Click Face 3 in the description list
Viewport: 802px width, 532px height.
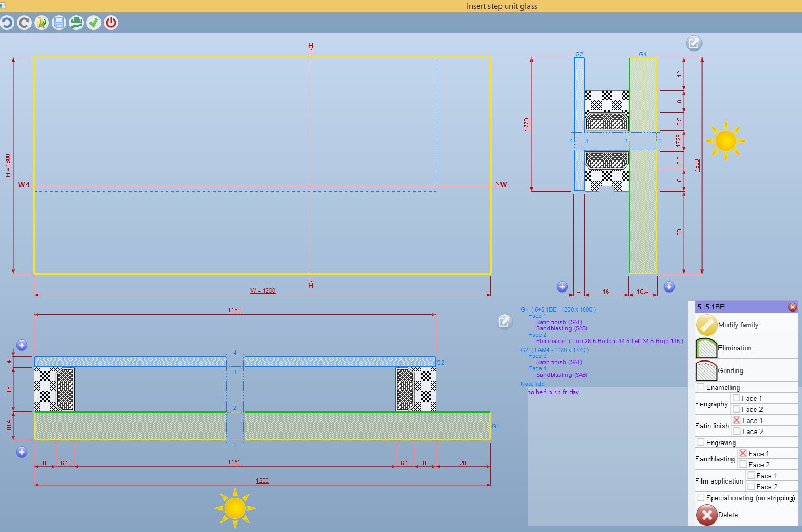(x=537, y=356)
